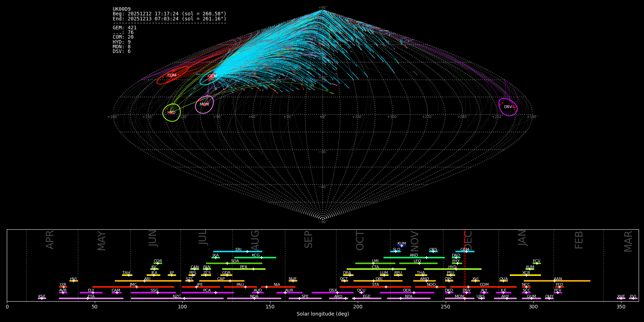Image resolution: width=644 pixels, height=322 pixels.
Task: Select the ORI shower marker in timeline
Action: 373,281
